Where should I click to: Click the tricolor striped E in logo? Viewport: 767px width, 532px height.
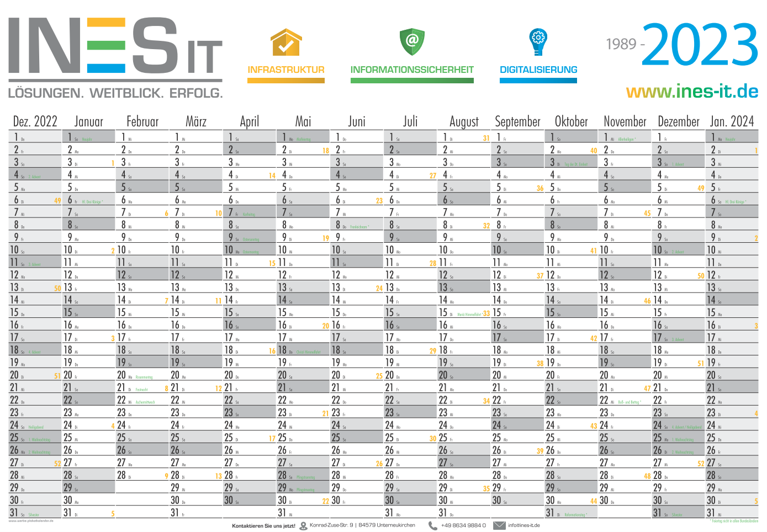pyautogui.click(x=107, y=46)
